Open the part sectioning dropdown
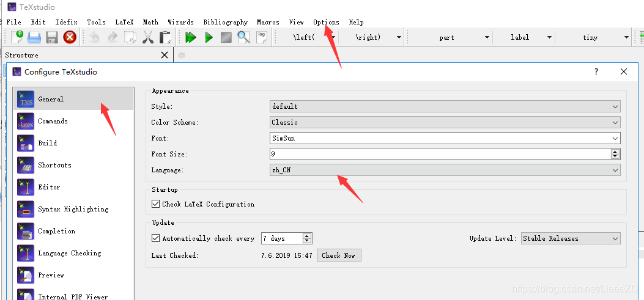The image size is (644, 300). pos(451,37)
